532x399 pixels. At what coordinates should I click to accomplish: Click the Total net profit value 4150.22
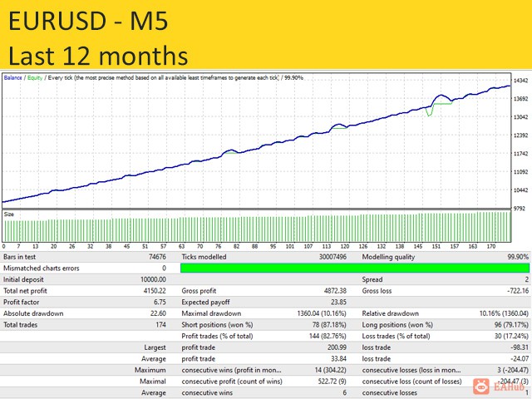[155, 291]
